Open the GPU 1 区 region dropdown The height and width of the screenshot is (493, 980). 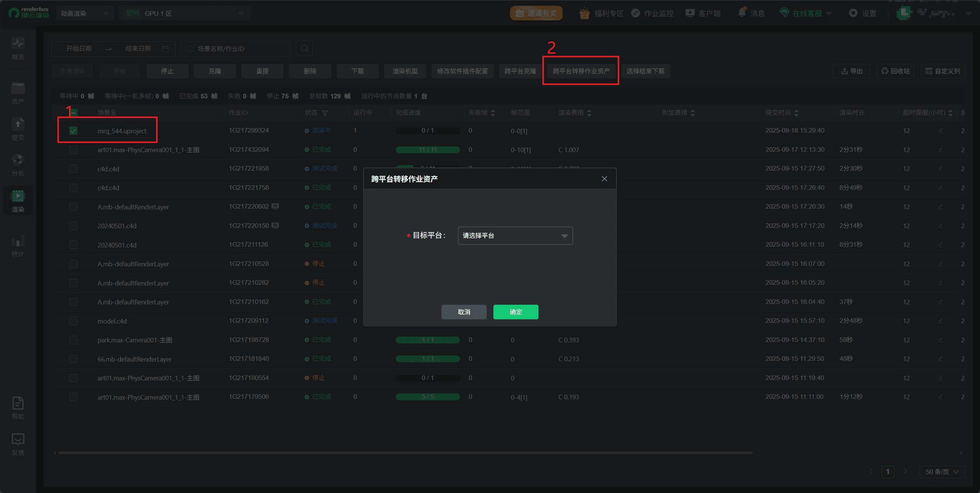point(184,13)
